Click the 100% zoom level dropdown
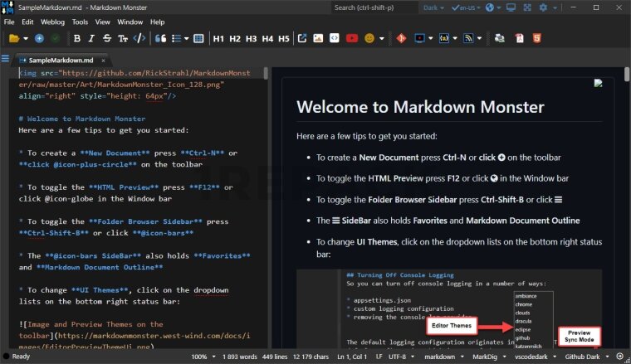631x364 pixels. (203, 357)
